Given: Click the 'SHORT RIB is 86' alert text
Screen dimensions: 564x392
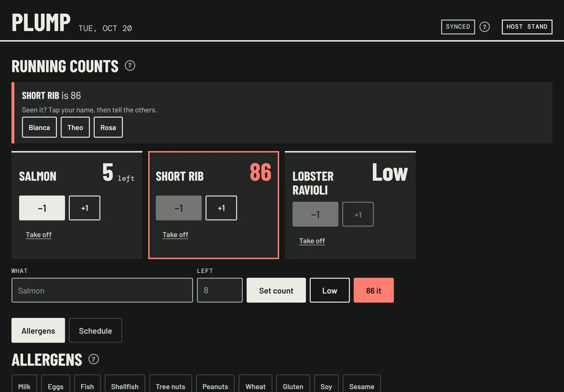Looking at the screenshot, I should tap(52, 96).
